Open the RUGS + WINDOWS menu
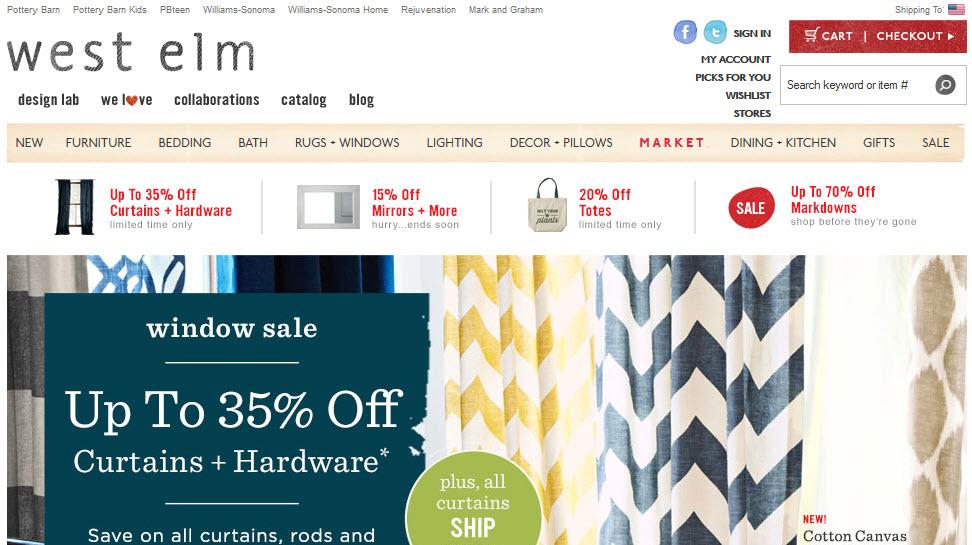972x545 pixels. pyautogui.click(x=347, y=143)
